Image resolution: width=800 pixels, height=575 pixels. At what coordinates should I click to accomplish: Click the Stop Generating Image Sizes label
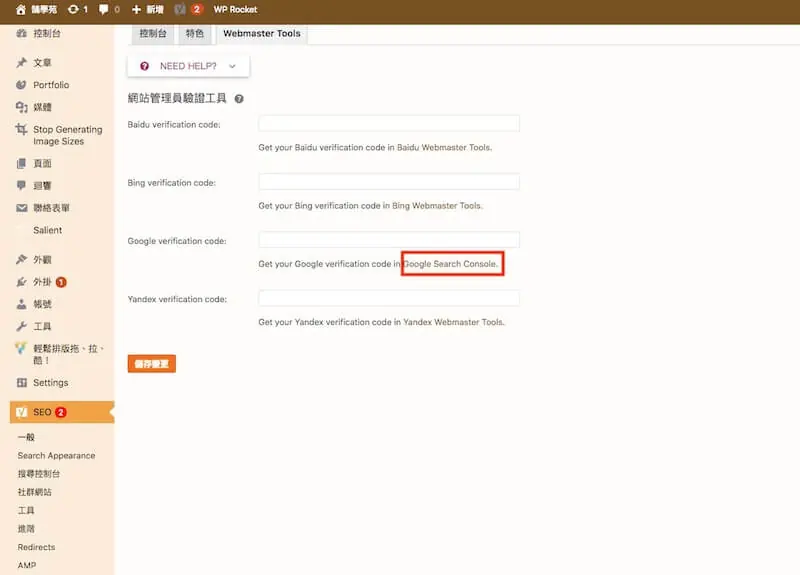pyautogui.click(x=68, y=135)
